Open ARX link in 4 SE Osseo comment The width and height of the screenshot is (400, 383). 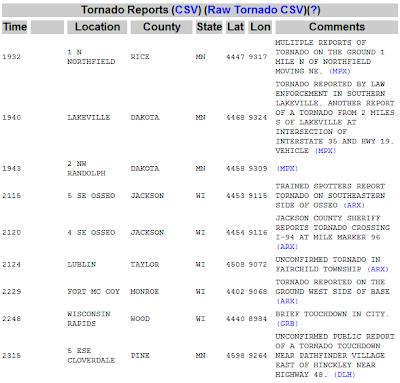pyautogui.click(x=287, y=247)
